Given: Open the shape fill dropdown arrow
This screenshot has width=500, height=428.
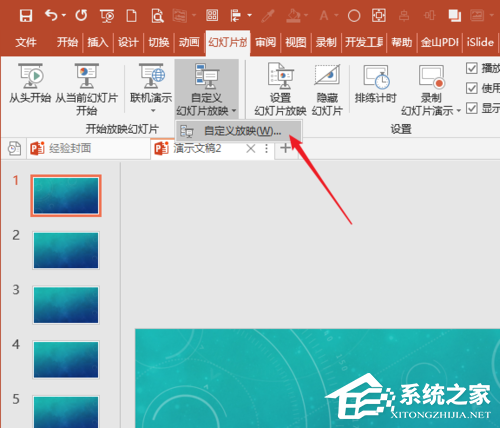Looking at the screenshot, I should click(306, 15).
